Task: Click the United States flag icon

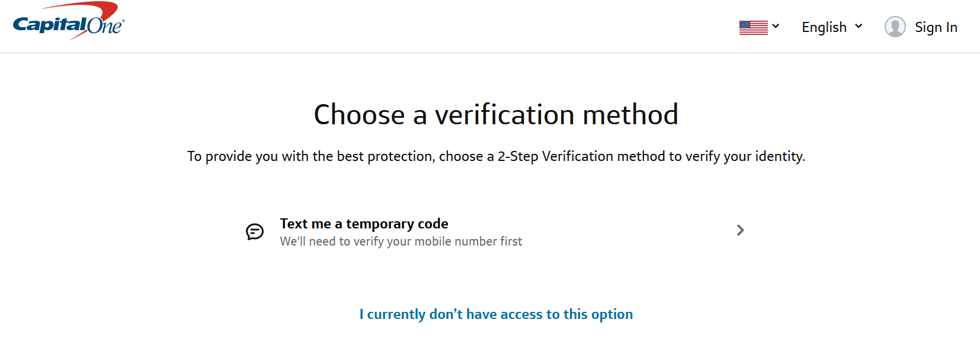Action: point(753,27)
